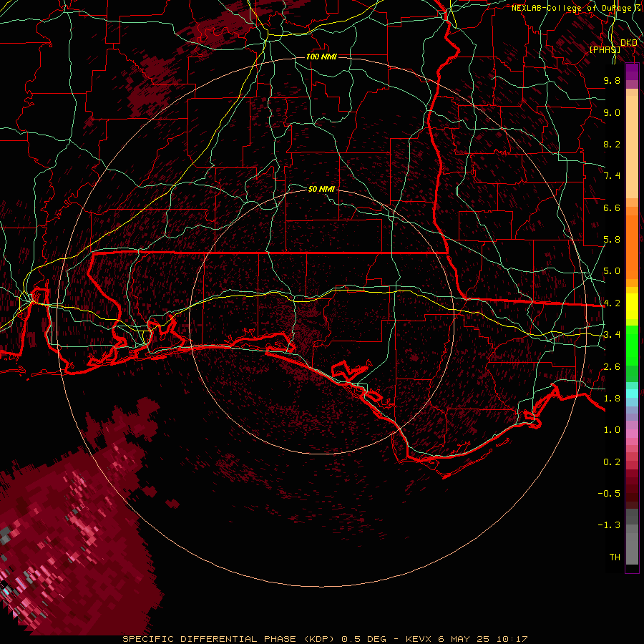Click the 6 MAY 25 date text

(x=464, y=639)
